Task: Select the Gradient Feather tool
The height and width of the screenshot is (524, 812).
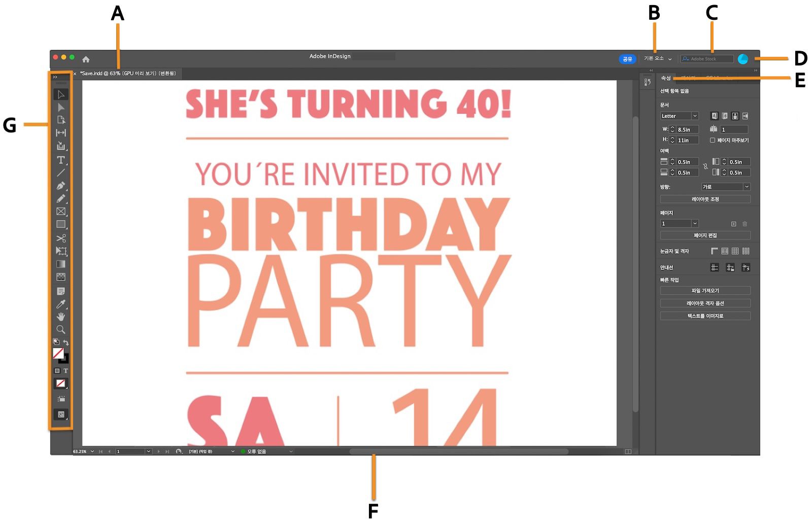Action: (61, 277)
